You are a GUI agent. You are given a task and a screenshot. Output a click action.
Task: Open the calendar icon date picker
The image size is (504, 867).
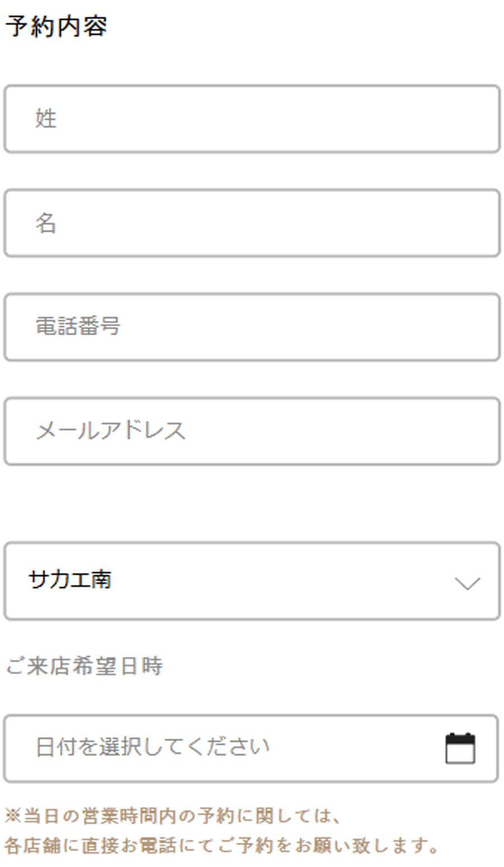[x=460, y=748]
